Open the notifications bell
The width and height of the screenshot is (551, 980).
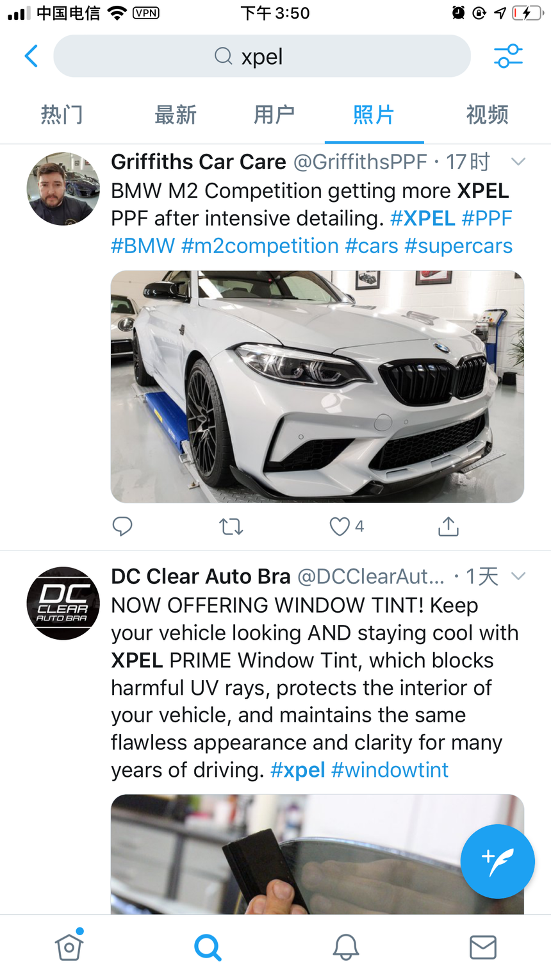point(345,947)
